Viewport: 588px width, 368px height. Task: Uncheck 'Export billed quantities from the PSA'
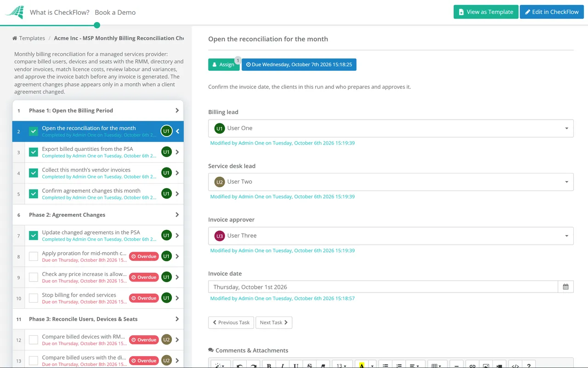point(34,152)
